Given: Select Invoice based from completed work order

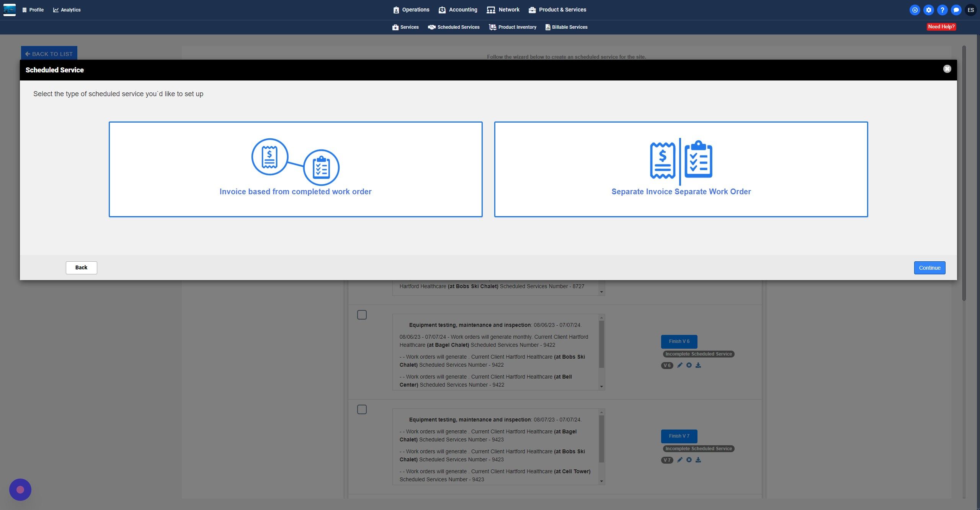Looking at the screenshot, I should 296,169.
